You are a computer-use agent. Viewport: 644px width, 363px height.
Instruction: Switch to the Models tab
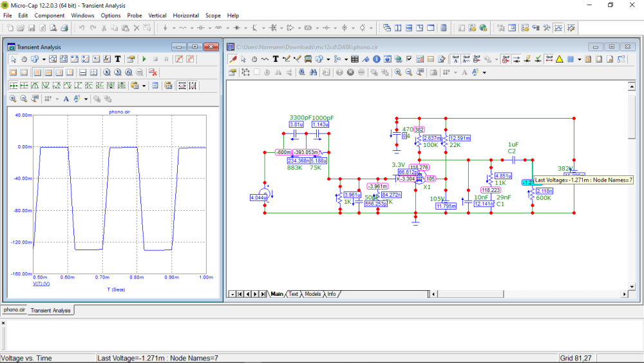312,294
